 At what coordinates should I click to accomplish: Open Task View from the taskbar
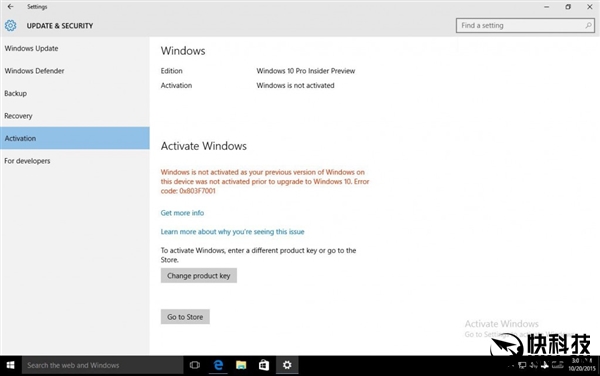pyautogui.click(x=195, y=365)
